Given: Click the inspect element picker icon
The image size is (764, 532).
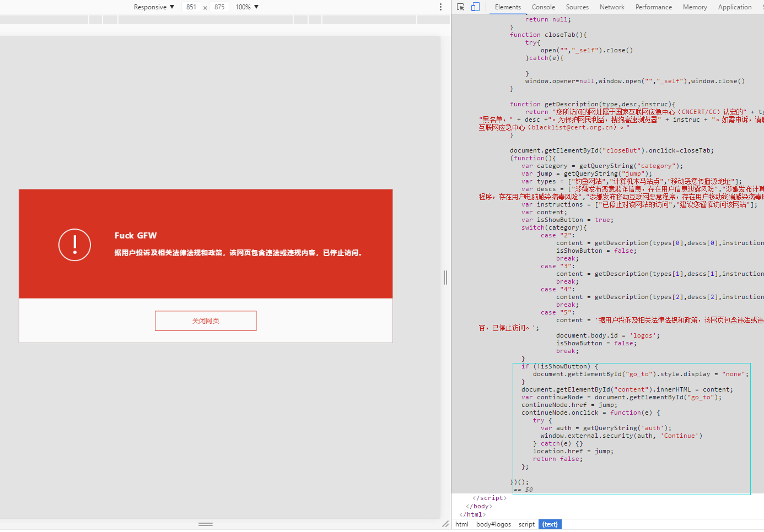Looking at the screenshot, I should pos(460,7).
